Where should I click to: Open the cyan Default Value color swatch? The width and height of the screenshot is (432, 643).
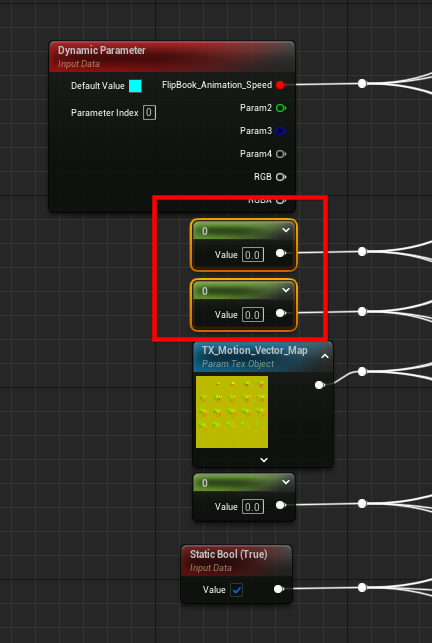[135, 86]
